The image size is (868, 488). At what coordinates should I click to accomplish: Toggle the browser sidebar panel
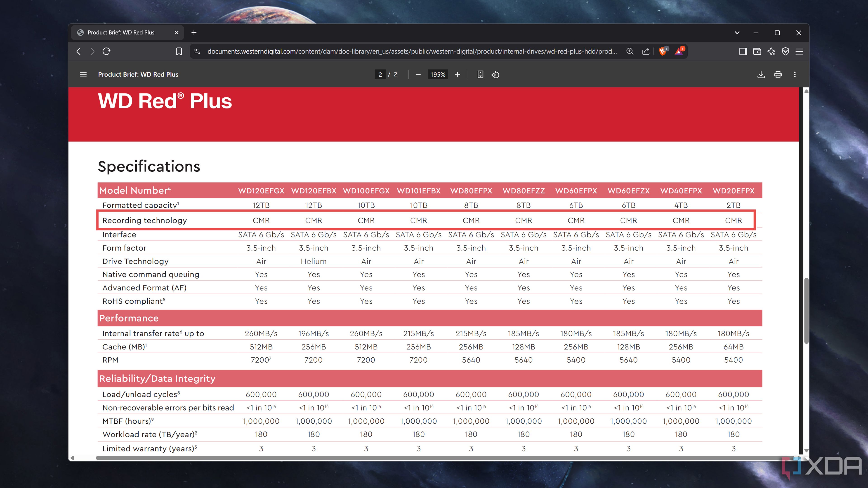click(743, 51)
